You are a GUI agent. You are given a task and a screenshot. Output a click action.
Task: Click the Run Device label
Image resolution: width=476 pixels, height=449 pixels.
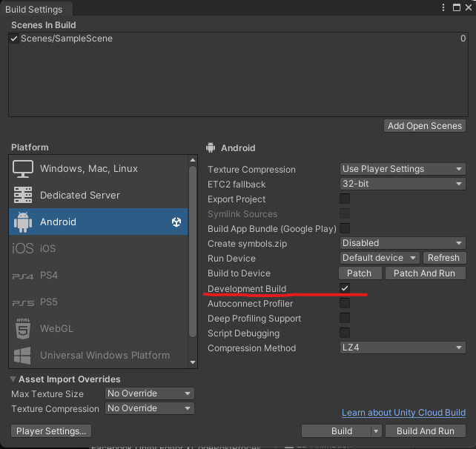(x=231, y=259)
